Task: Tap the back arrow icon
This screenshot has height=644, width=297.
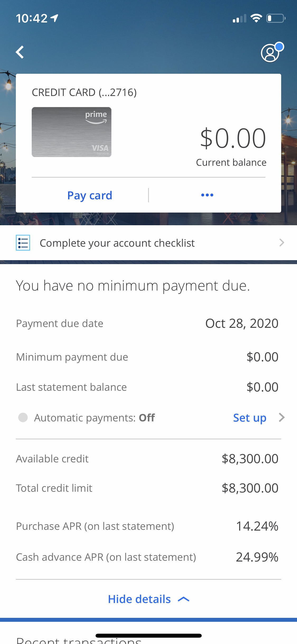Action: [20, 52]
